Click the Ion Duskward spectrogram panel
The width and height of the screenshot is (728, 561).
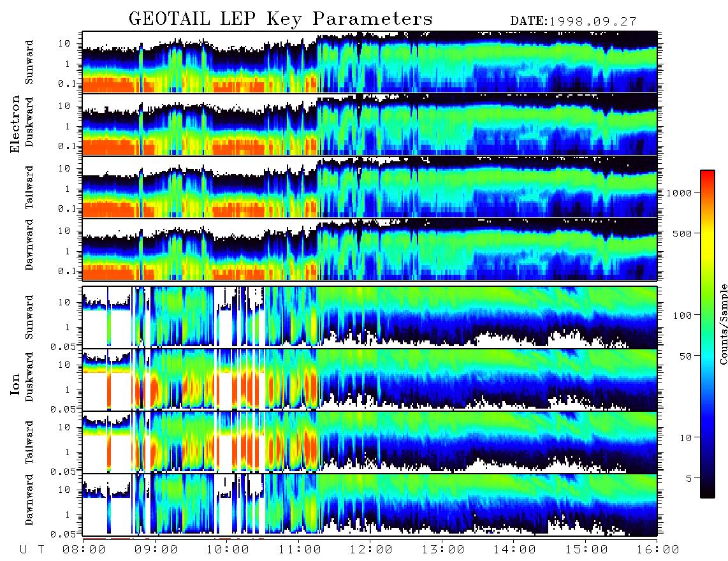pyautogui.click(x=370, y=379)
